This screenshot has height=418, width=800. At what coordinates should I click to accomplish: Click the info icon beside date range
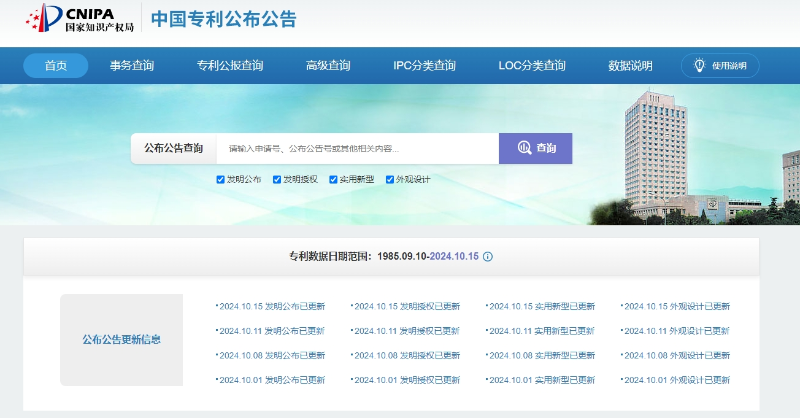pos(488,257)
